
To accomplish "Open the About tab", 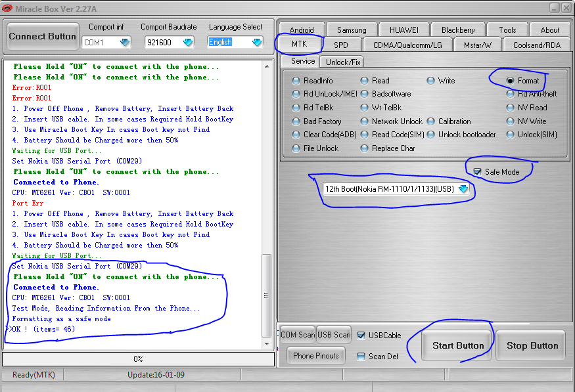I will point(549,30).
